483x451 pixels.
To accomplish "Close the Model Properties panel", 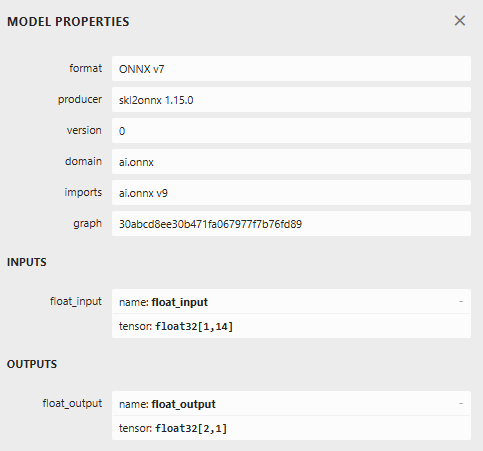I will click(460, 21).
